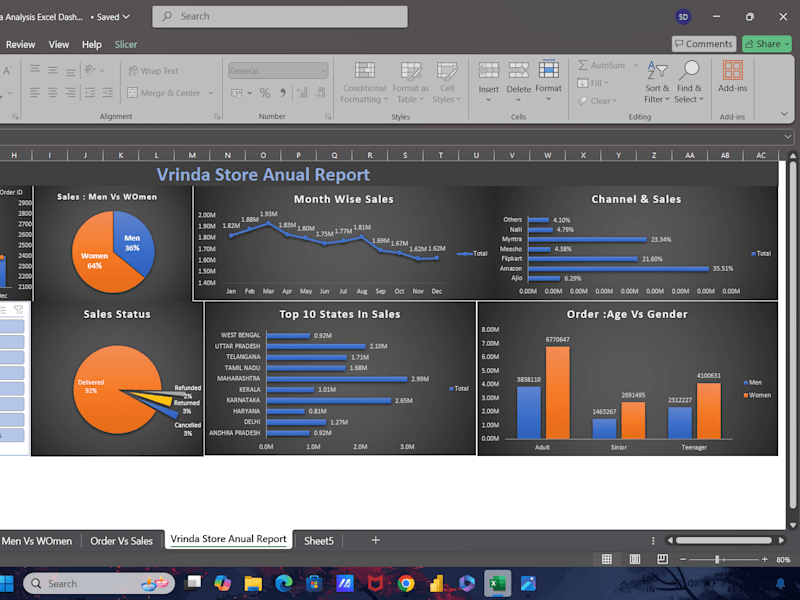Switch to Men Vs WOmen sheet tab
800x600 pixels.
[37, 541]
